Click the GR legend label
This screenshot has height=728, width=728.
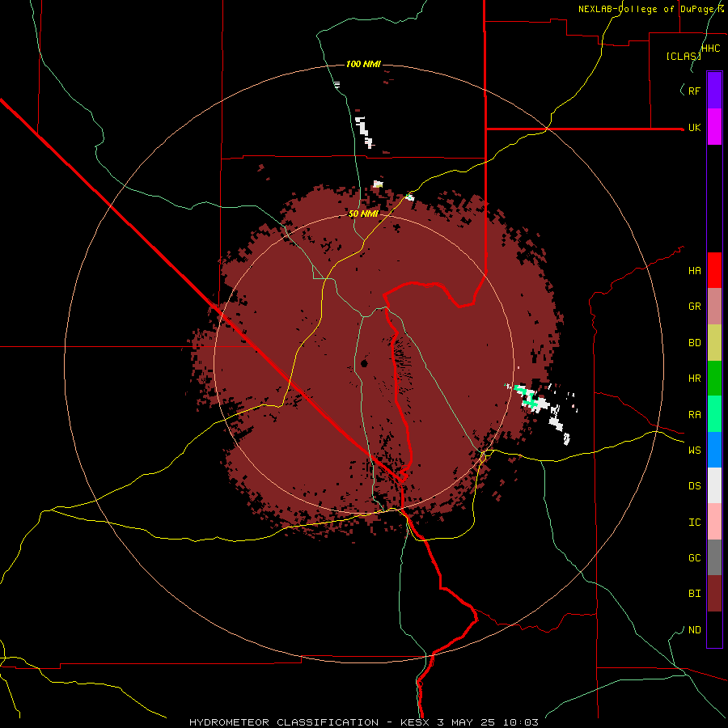point(694,307)
